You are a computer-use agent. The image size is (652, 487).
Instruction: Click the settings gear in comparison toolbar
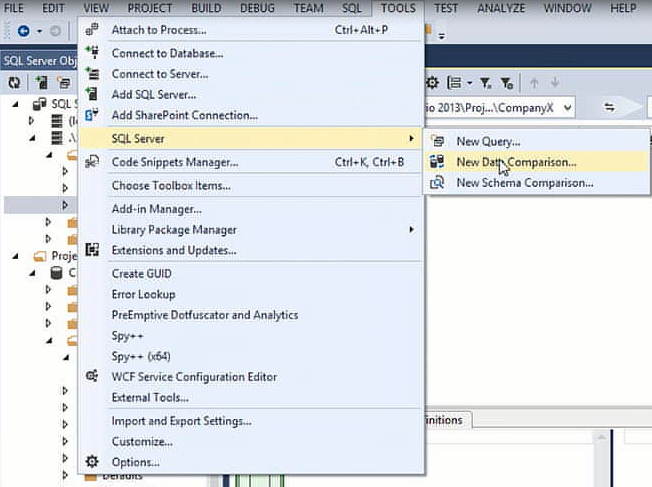(x=432, y=83)
